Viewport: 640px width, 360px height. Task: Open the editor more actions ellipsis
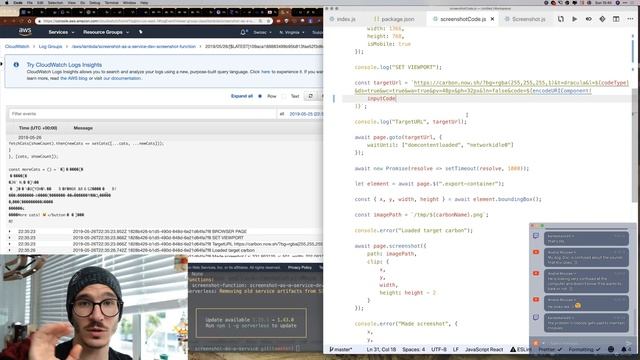(630, 19)
